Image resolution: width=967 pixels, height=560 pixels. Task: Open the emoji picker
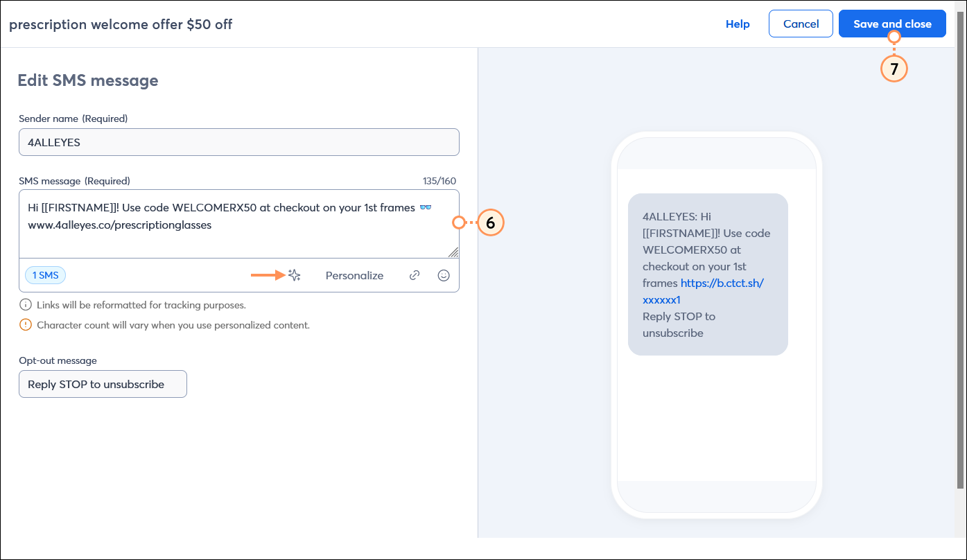point(444,275)
